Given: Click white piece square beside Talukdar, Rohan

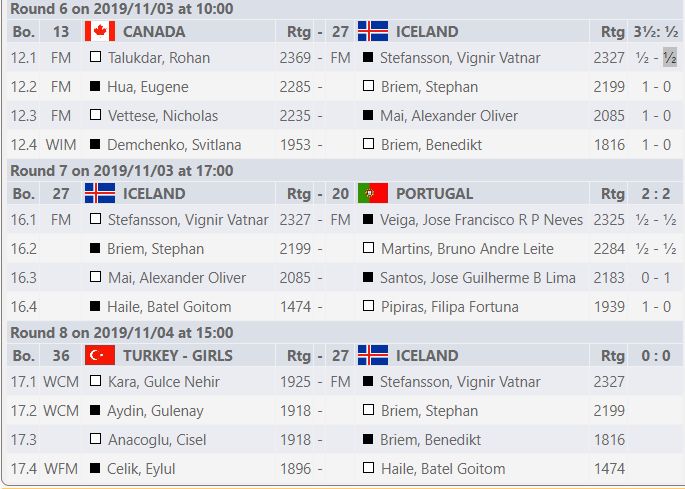Looking at the screenshot, I should [95, 58].
